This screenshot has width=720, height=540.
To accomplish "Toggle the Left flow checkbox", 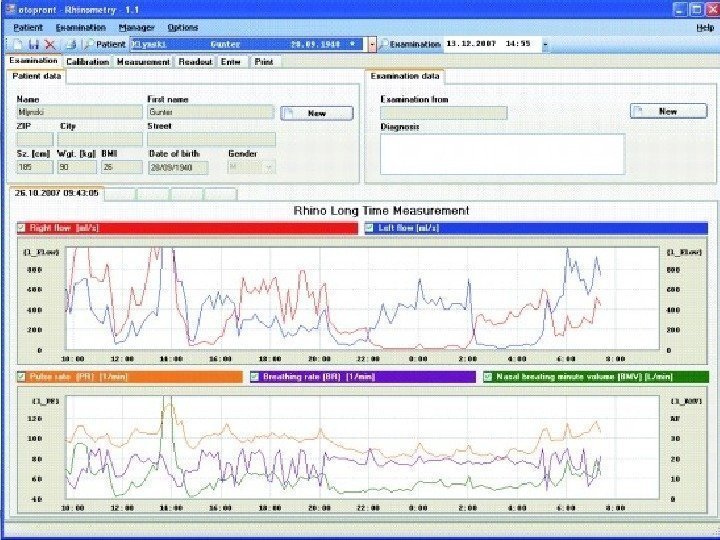I will pos(369,228).
